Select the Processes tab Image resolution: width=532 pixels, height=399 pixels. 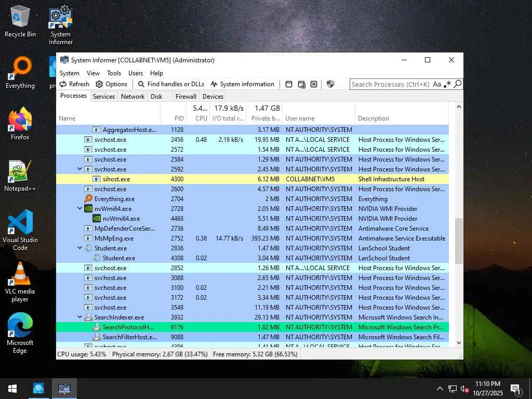click(x=73, y=96)
